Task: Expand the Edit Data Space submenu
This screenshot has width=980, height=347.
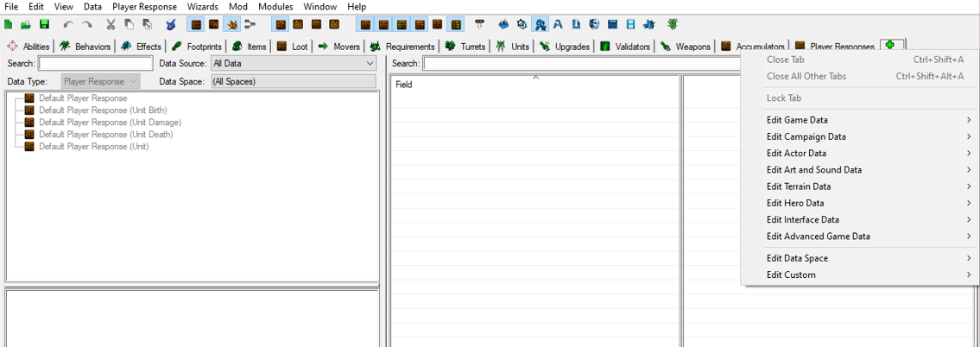Action: [859, 257]
